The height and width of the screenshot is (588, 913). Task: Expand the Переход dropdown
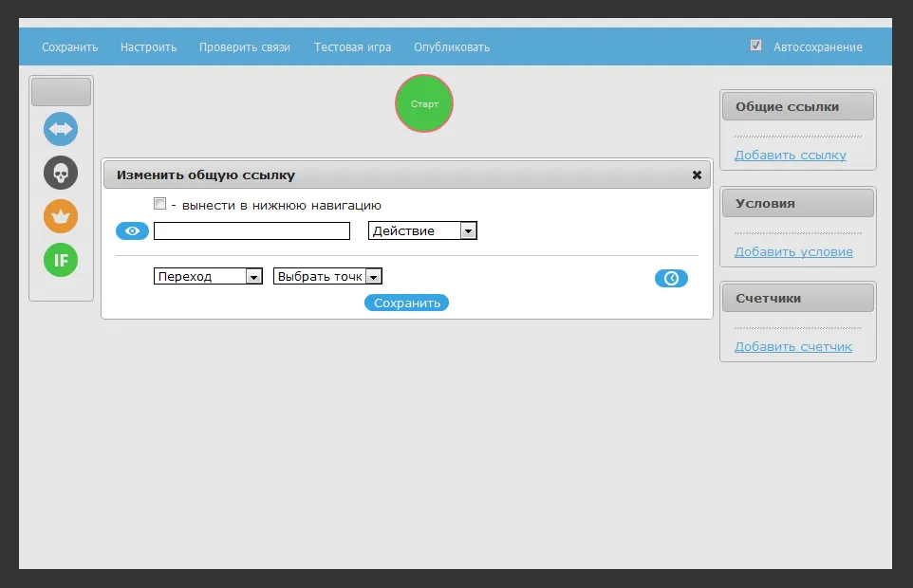coord(208,276)
